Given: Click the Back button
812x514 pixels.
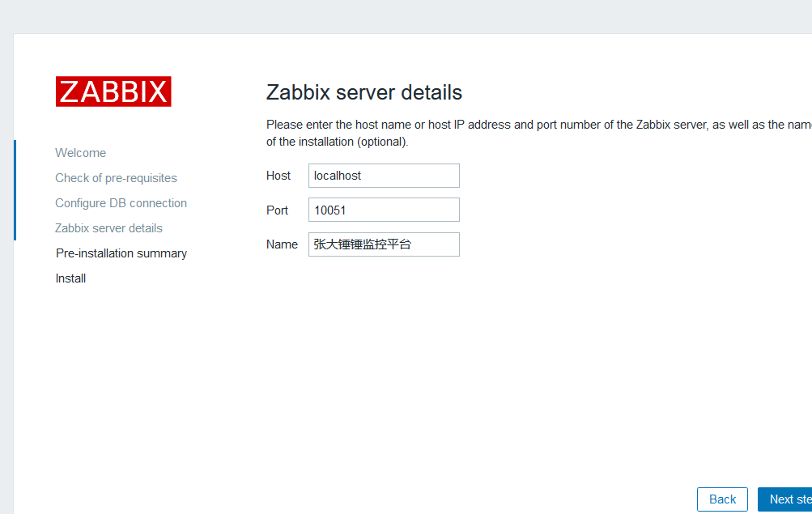Looking at the screenshot, I should tap(721, 499).
